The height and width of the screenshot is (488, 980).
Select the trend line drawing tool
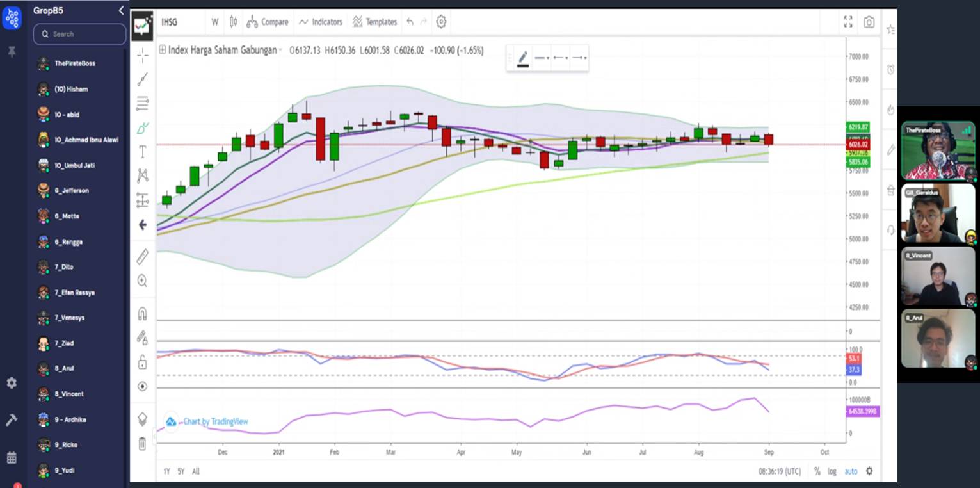coord(142,79)
